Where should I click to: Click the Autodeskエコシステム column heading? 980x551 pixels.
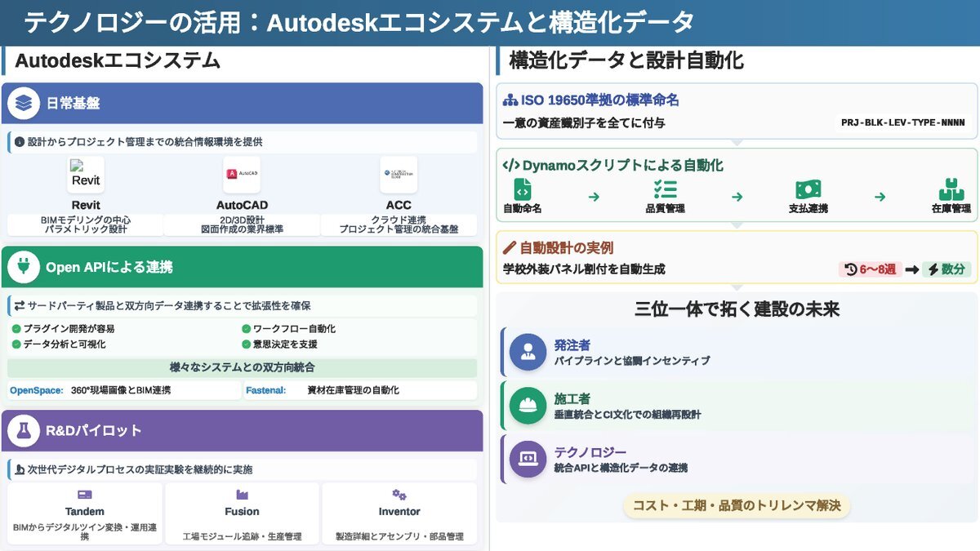coord(118,62)
